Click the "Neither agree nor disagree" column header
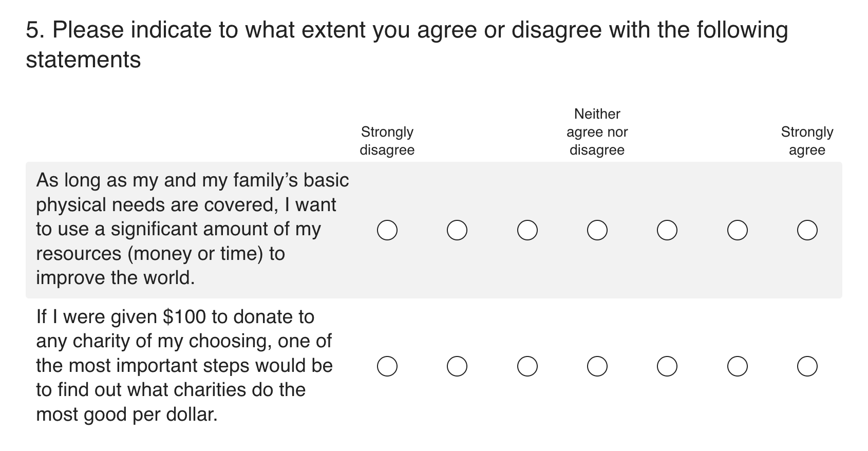The width and height of the screenshot is (868, 451). (597, 132)
